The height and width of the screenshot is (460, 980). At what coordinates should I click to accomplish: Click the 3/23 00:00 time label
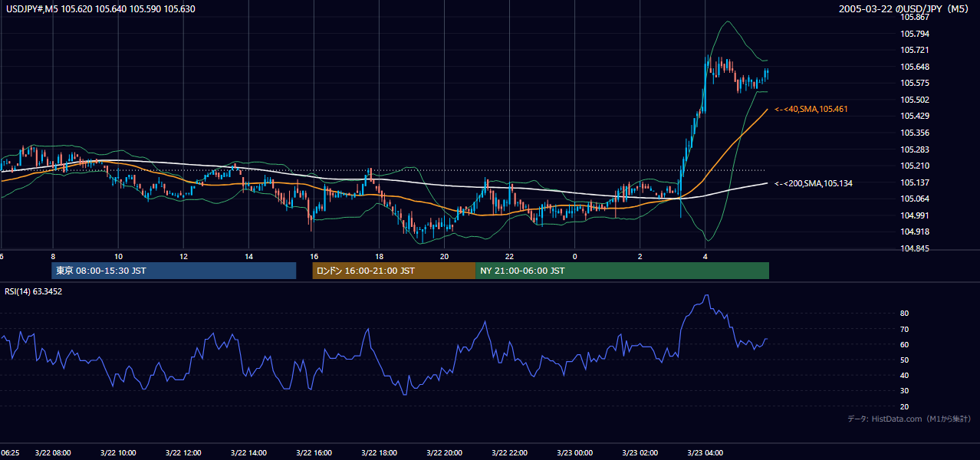pyautogui.click(x=575, y=453)
